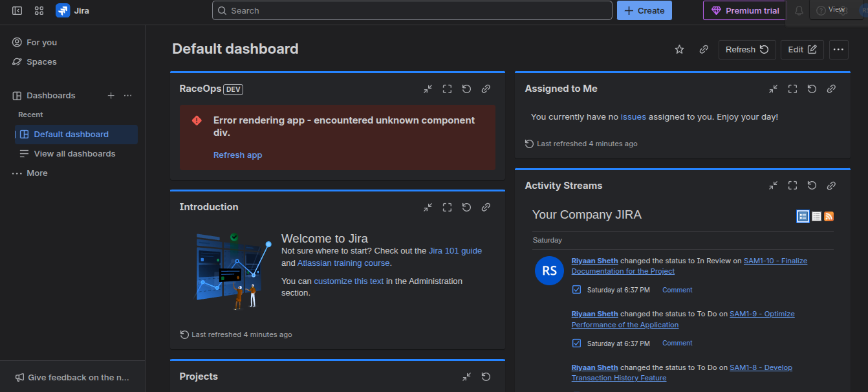Switch activity stream to full view
The width and height of the screenshot is (868, 392).
click(803, 216)
